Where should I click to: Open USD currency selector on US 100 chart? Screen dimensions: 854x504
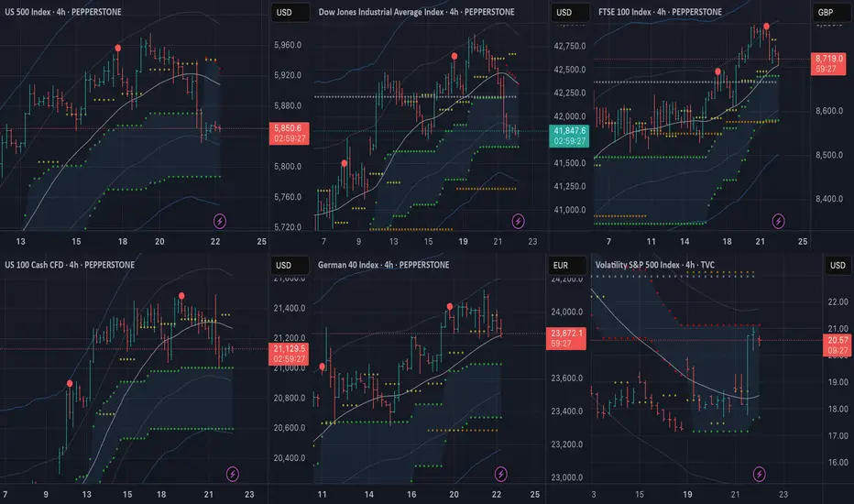coord(290,266)
